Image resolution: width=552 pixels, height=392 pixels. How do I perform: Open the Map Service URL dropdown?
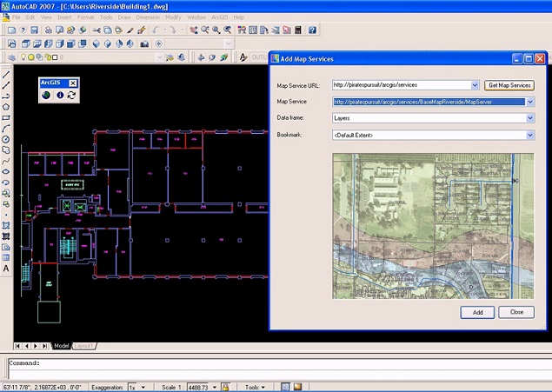tap(475, 85)
